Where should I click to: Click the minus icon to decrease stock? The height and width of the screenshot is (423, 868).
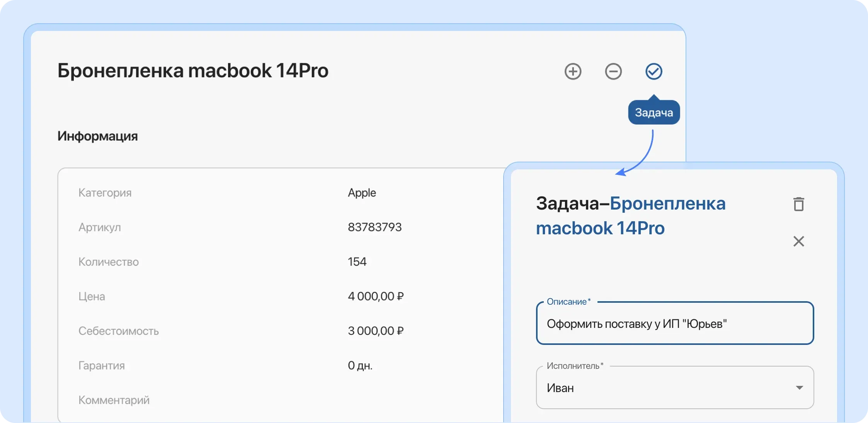point(613,71)
